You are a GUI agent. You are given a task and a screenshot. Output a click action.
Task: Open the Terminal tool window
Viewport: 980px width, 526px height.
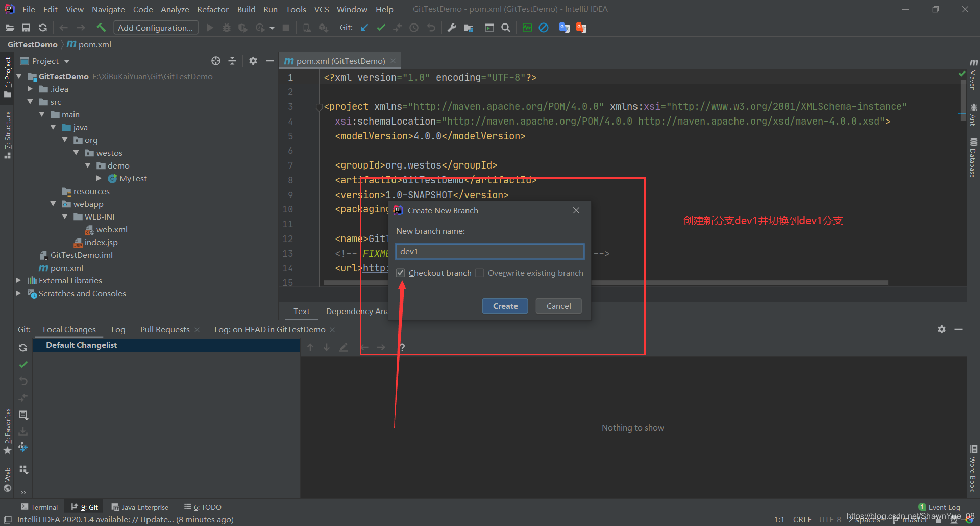click(x=39, y=507)
